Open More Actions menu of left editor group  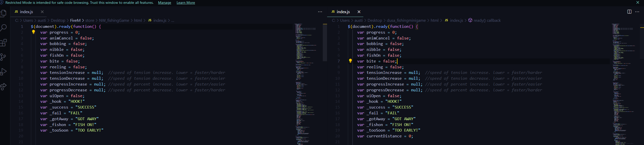pos(320,12)
